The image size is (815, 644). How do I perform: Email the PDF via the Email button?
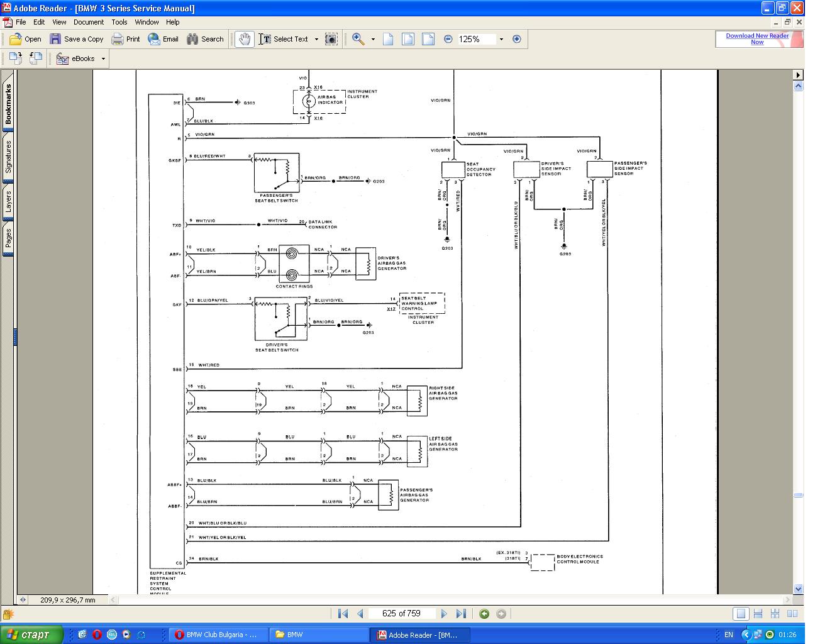pyautogui.click(x=164, y=39)
